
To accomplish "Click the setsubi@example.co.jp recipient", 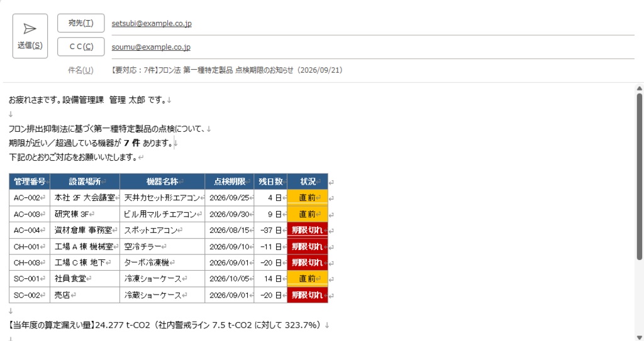I will [x=152, y=23].
